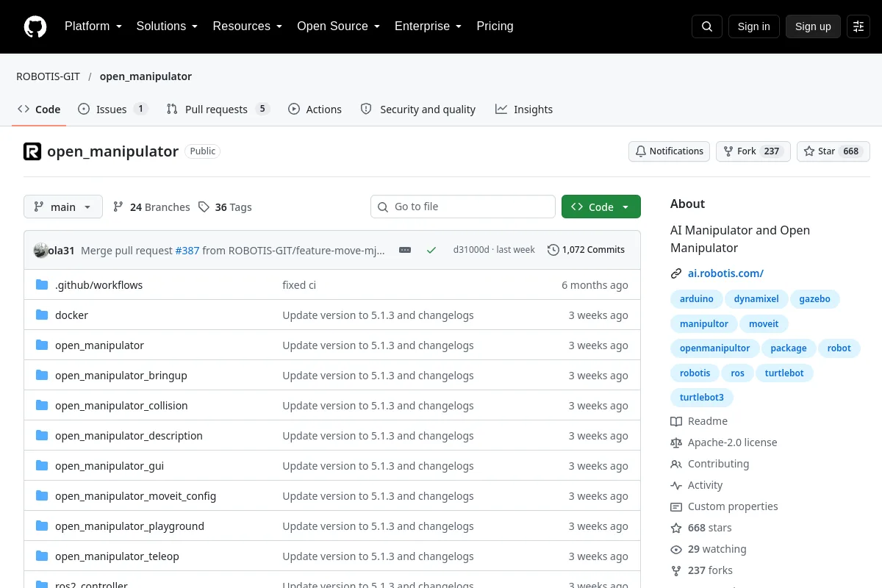This screenshot has width=882, height=588.
Task: Click the link icon beside ai.robotis.com
Action: 676,273
